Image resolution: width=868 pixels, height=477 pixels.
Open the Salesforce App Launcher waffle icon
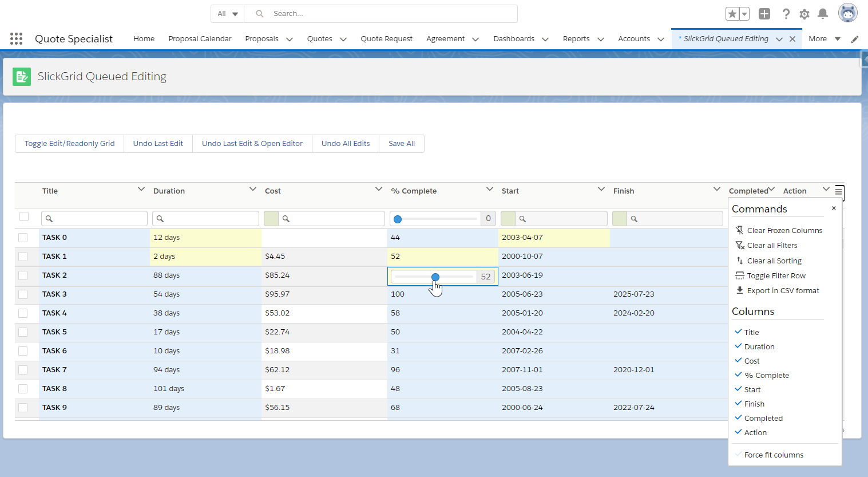[16, 38]
